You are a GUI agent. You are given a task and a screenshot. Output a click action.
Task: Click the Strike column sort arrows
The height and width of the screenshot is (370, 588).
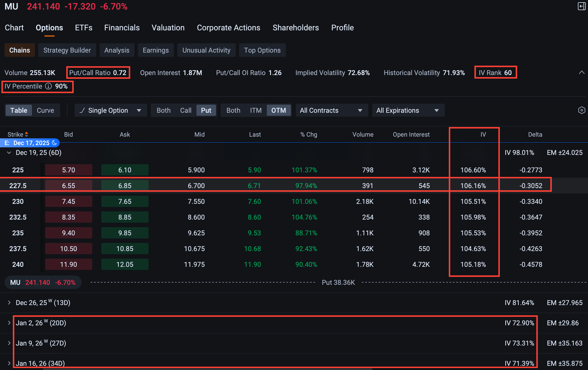click(x=26, y=134)
